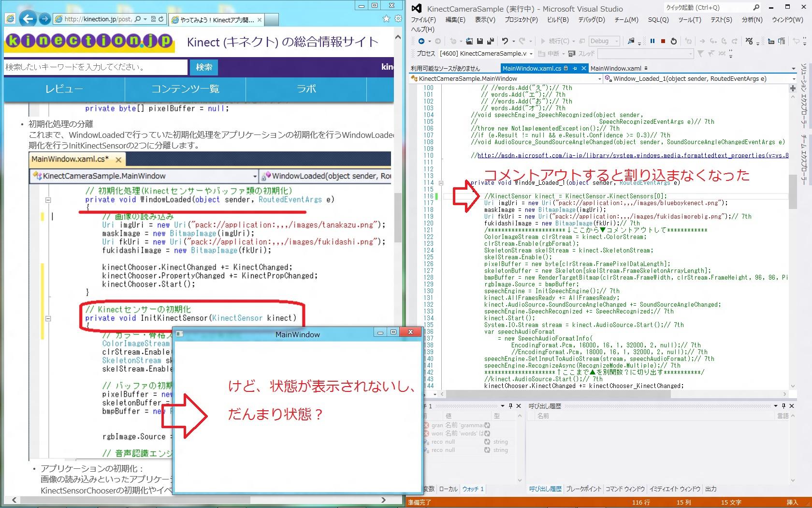This screenshot has width=812, height=508.
Task: Click the 検索 button on kinection.jp
Action: tap(204, 67)
